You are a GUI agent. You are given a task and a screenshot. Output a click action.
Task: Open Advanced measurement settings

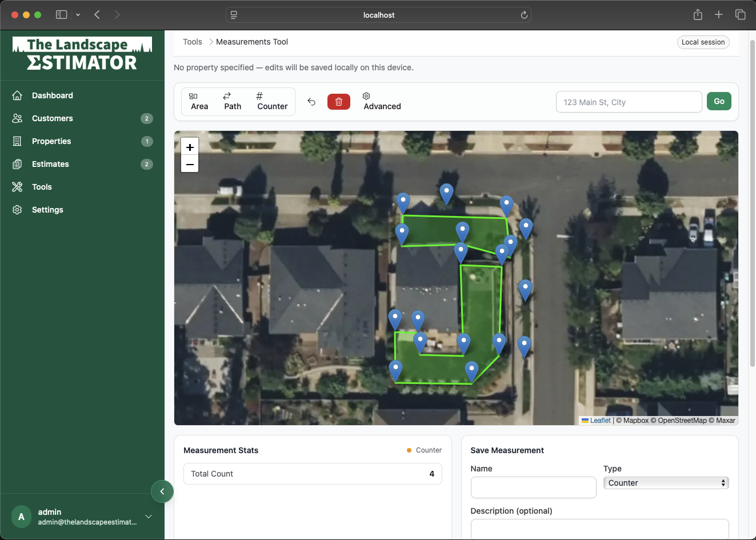pos(381,101)
